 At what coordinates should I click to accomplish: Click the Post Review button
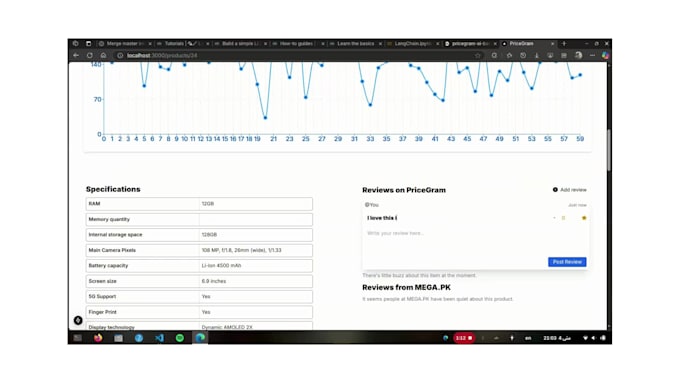click(567, 262)
